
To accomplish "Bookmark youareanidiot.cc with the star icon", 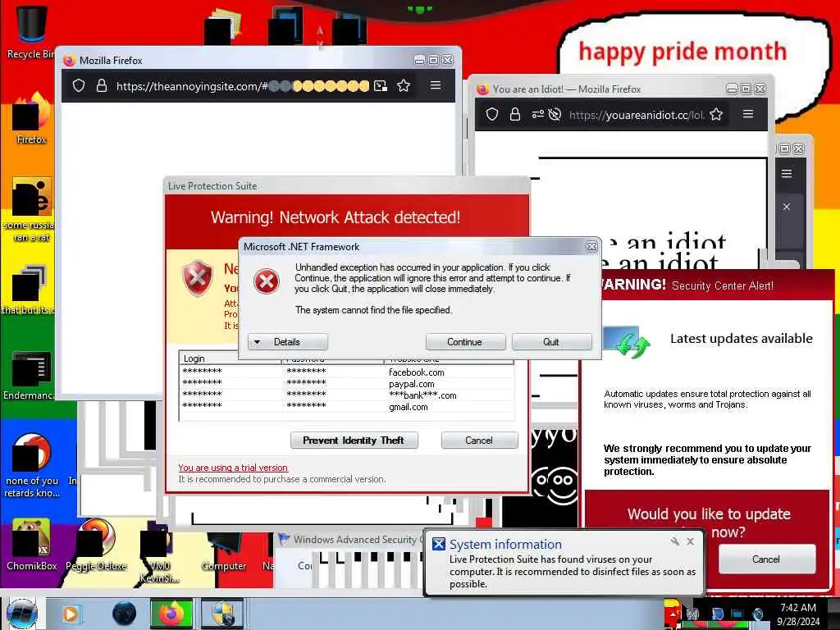I will (x=716, y=114).
